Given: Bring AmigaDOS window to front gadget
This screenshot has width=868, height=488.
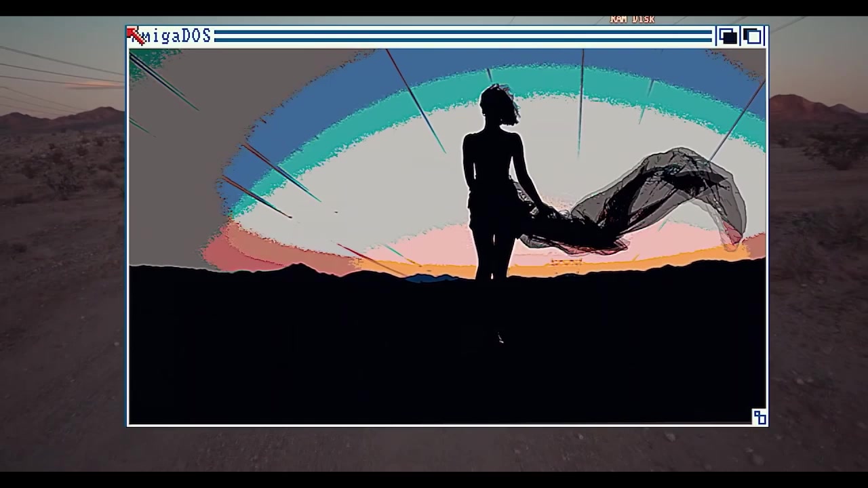Looking at the screenshot, I should click(x=753, y=36).
